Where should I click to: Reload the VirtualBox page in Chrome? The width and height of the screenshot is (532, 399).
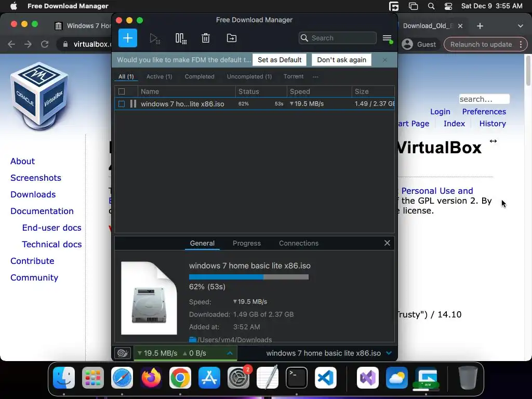click(x=45, y=44)
